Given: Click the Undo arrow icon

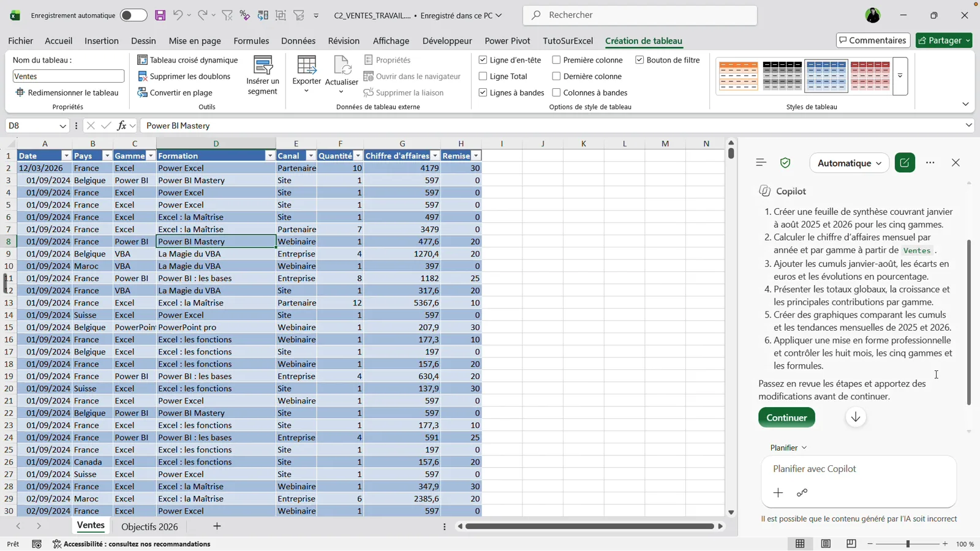Looking at the screenshot, I should (178, 15).
